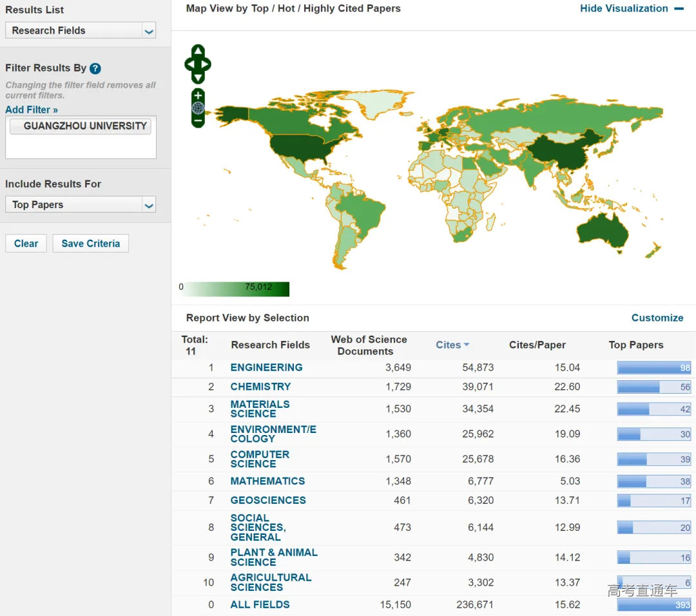Select the GUANGZHOU UNIVERSITY filter tag
The width and height of the screenshot is (696, 616).
click(81, 126)
